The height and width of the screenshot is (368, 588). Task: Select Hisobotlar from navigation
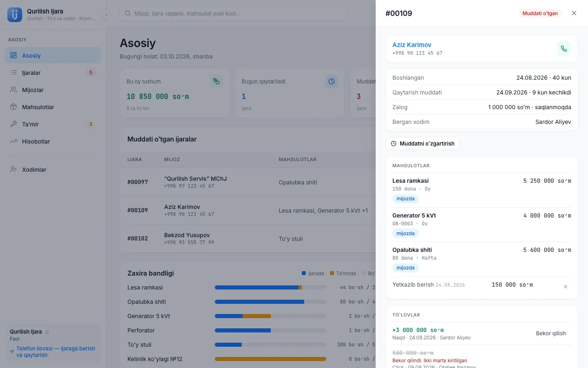(x=53, y=141)
